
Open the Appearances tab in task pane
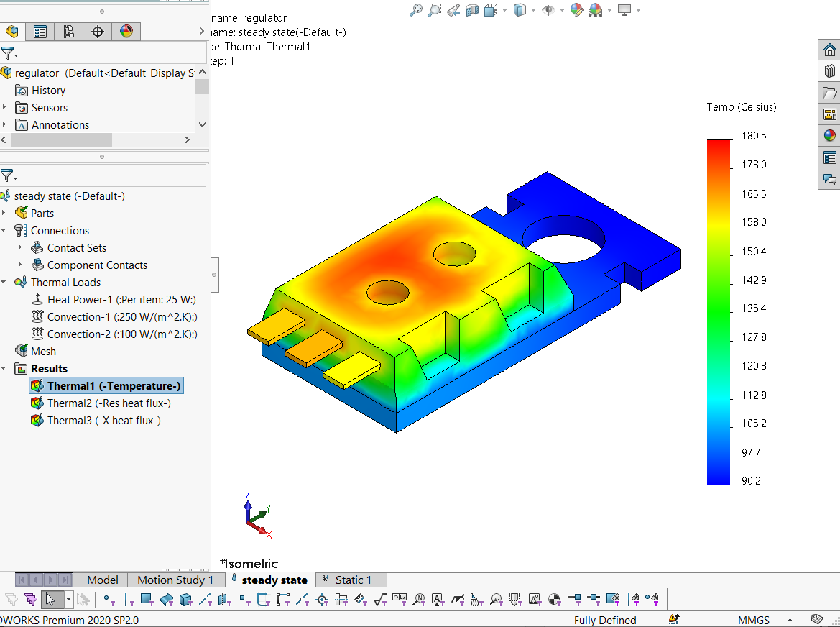(830, 135)
